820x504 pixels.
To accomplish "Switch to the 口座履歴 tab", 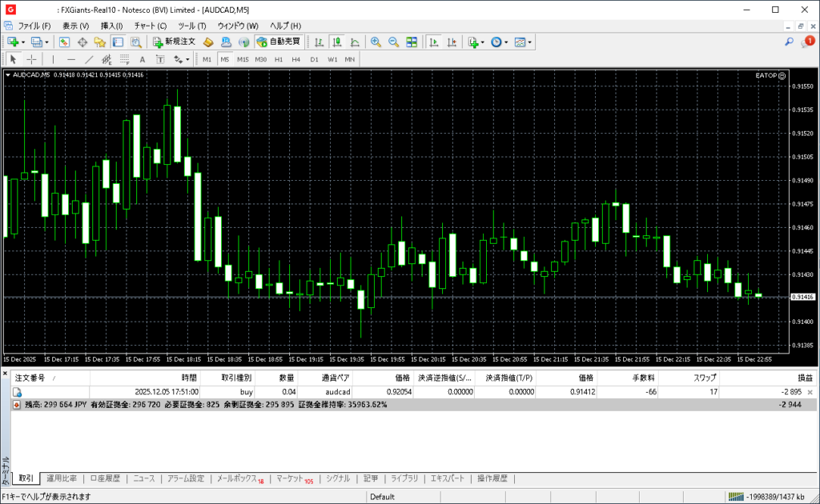I will coord(104,478).
